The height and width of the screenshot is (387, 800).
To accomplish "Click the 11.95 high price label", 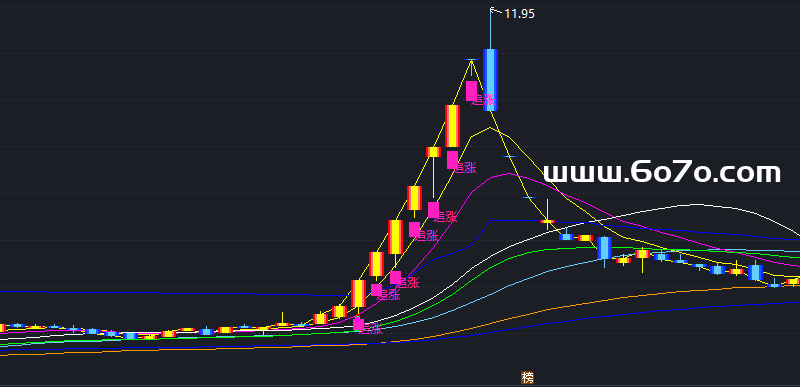I will (519, 14).
